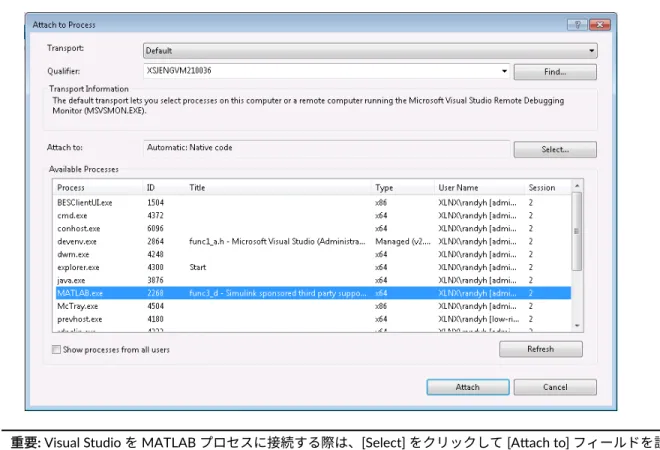This screenshot has height=450, width=660.
Task: Click the Attach to field Automatic: Native code
Action: 327,148
